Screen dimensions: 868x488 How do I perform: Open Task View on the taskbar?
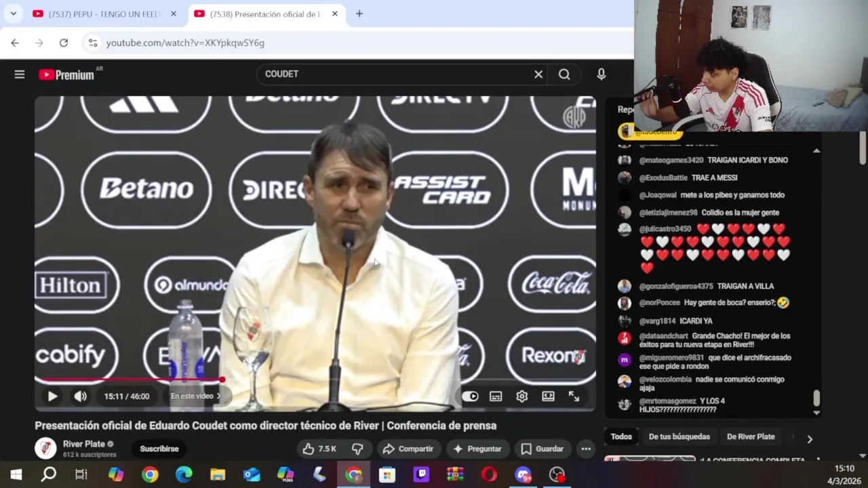click(x=81, y=474)
